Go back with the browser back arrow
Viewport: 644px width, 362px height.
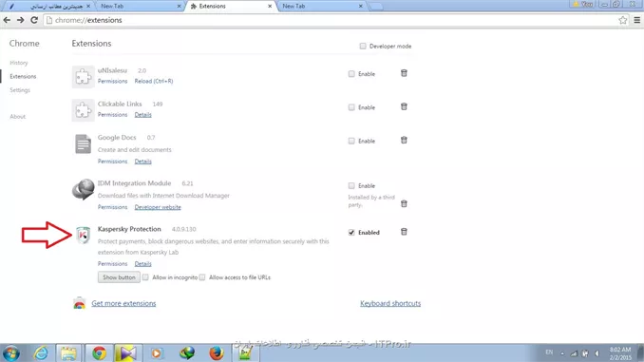pyautogui.click(x=7, y=20)
